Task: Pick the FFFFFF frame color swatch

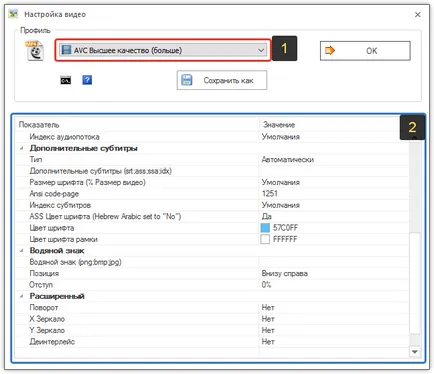Action: [x=265, y=239]
